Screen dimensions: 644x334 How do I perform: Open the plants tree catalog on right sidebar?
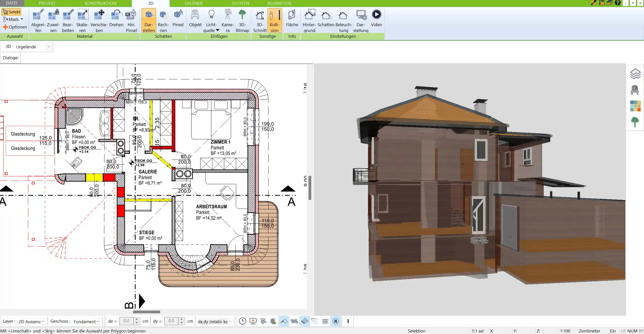coord(635,122)
